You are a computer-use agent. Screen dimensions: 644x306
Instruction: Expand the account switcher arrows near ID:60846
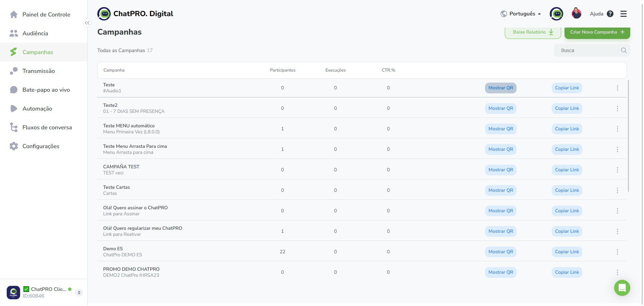(x=79, y=293)
